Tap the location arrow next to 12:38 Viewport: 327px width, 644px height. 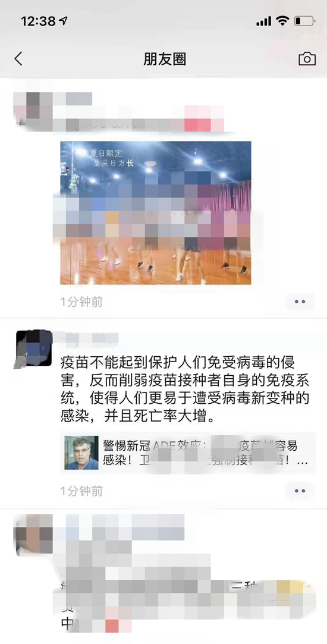(64, 21)
